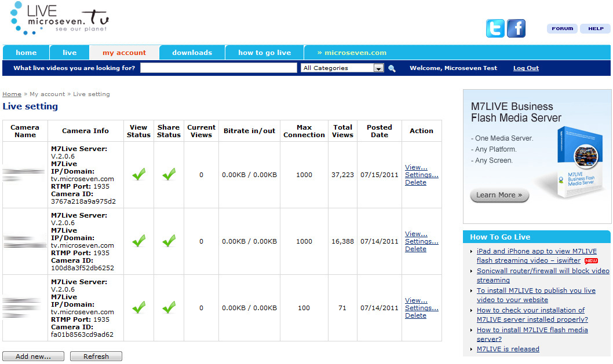
Task: Open the downloads tab
Action: 192,53
